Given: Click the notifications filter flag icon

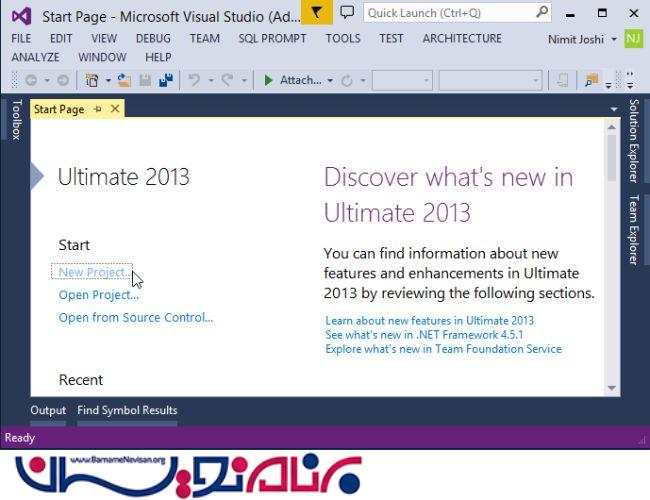Looking at the screenshot, I should 317,13.
